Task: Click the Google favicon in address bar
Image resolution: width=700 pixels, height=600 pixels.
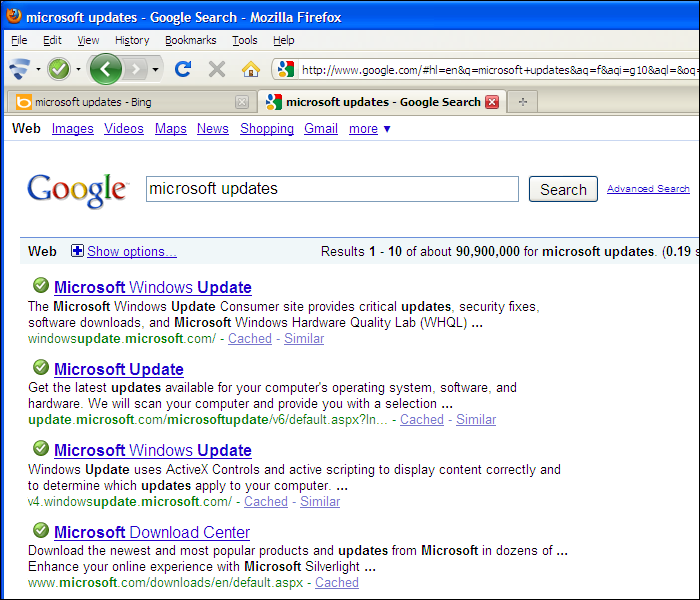Action: coord(285,69)
